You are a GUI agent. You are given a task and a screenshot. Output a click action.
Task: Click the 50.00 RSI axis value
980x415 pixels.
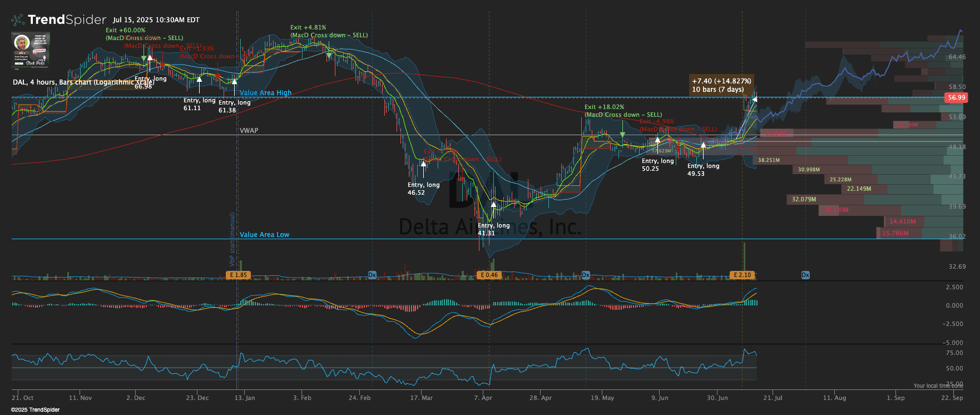click(x=954, y=369)
